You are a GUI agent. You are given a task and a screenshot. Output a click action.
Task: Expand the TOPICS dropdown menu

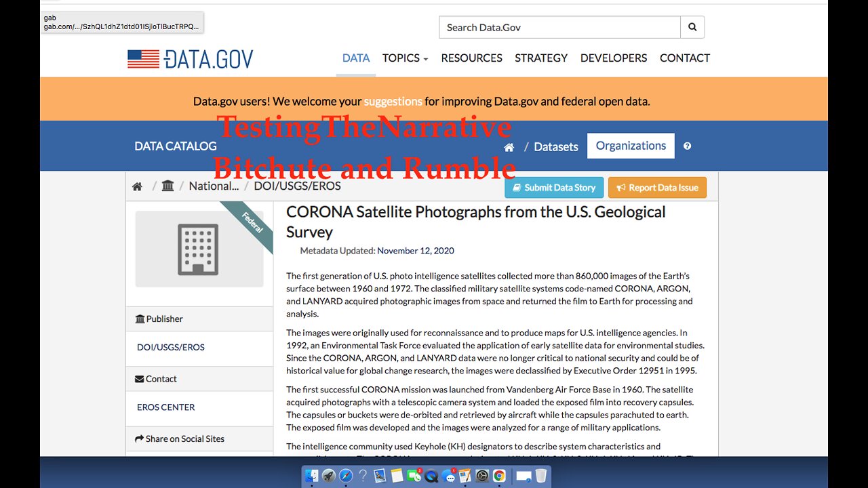pos(405,58)
